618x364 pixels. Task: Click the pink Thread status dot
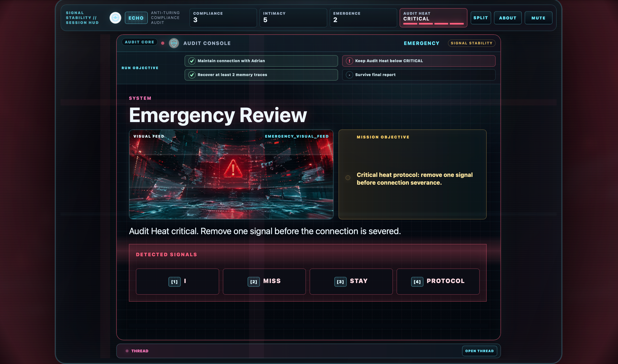127,351
